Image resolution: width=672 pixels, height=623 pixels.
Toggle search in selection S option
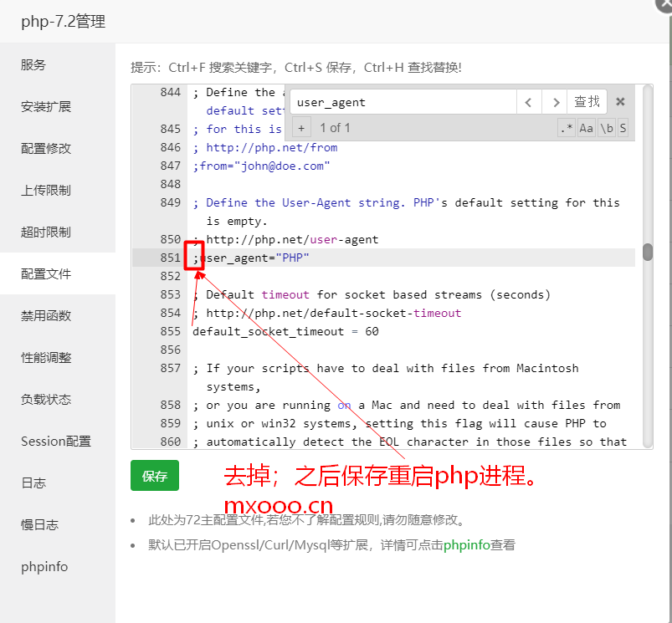623,128
